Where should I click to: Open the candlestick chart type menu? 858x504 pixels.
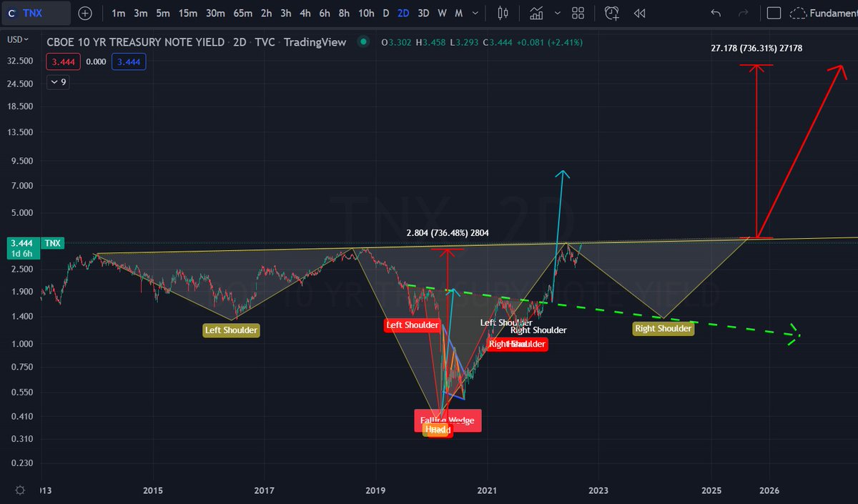(503, 13)
